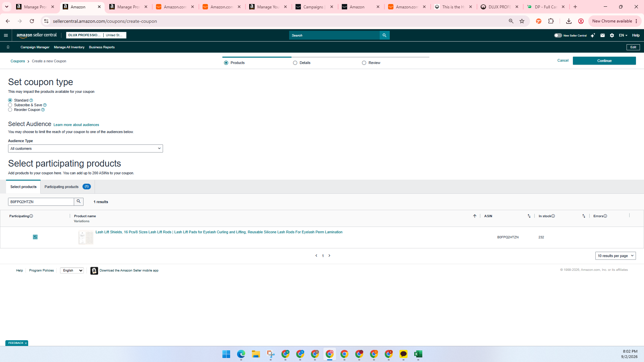Viewport: 644px width, 362px height.
Task: Click the Seller Central search field
Action: pyautogui.click(x=334, y=35)
